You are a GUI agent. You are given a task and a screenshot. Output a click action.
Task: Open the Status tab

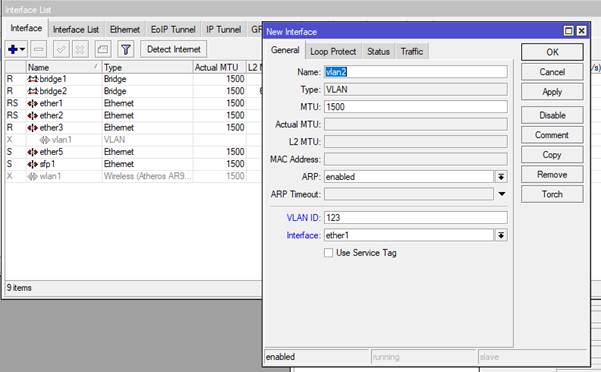[378, 51]
